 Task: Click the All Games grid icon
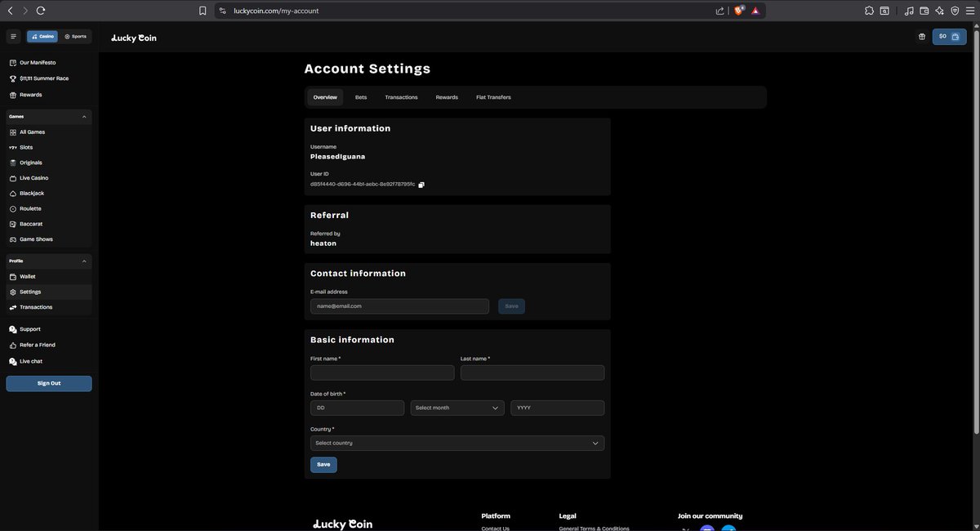coord(12,132)
